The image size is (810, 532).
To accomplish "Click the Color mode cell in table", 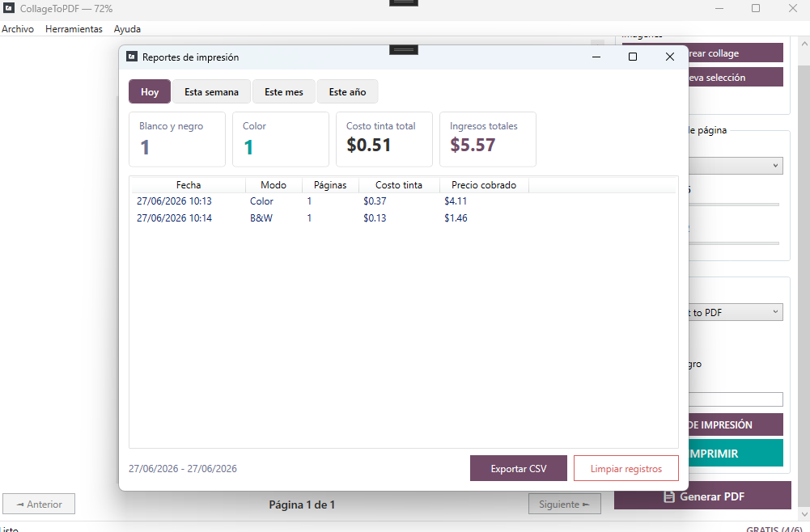I will 261,201.
